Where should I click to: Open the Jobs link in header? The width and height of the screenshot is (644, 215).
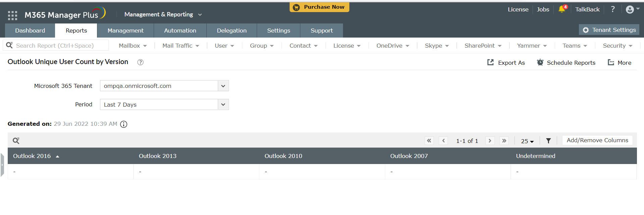[543, 9]
